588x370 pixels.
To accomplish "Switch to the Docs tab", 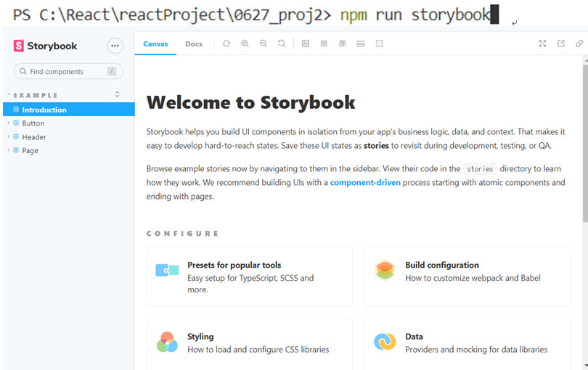I will 194,44.
